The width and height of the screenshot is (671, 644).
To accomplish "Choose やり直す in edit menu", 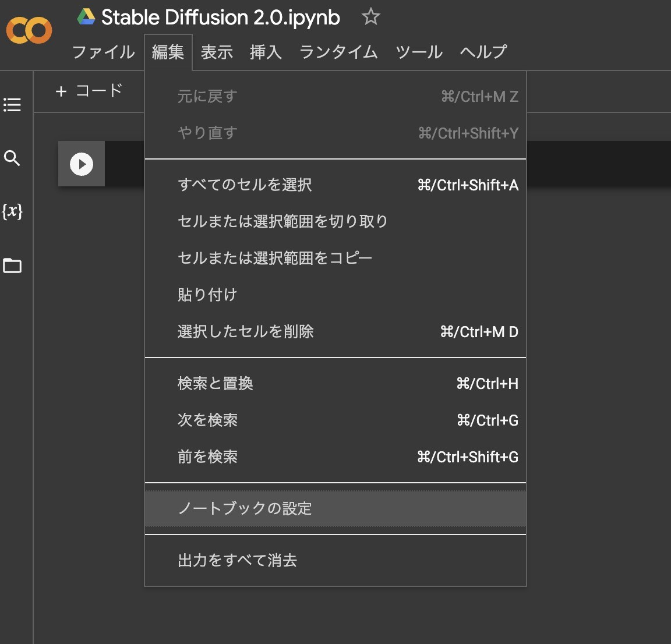I will [335, 133].
